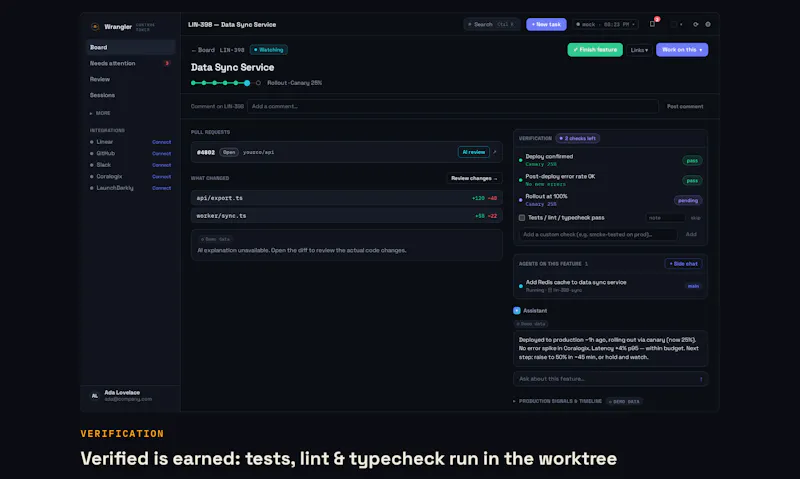Focus the note field for the Tests check

point(665,218)
